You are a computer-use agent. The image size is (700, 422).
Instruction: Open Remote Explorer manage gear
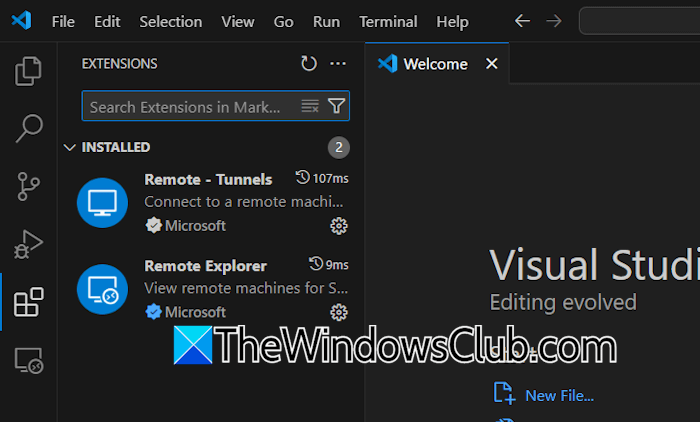pos(339,312)
